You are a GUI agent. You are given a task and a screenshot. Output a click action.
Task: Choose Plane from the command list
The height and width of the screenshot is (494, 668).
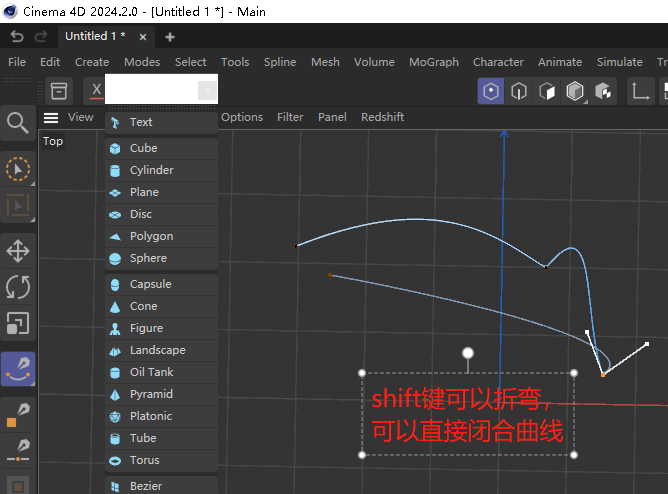click(x=161, y=192)
